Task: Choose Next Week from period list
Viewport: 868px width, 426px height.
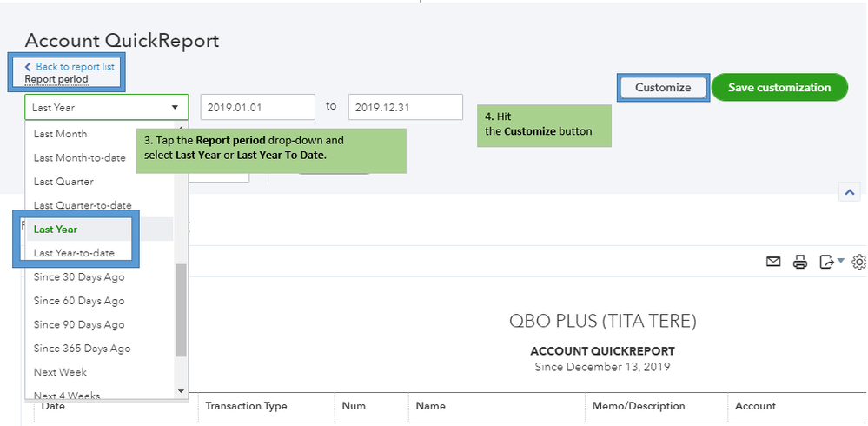Action: click(60, 372)
